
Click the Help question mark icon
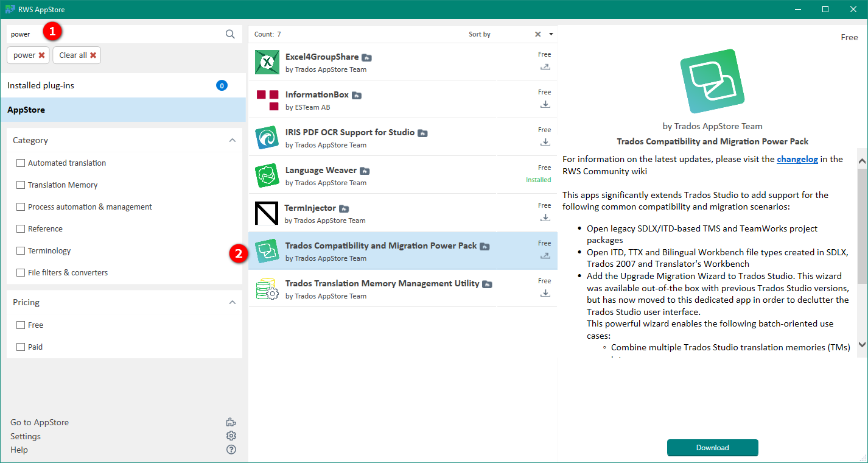[231, 450]
